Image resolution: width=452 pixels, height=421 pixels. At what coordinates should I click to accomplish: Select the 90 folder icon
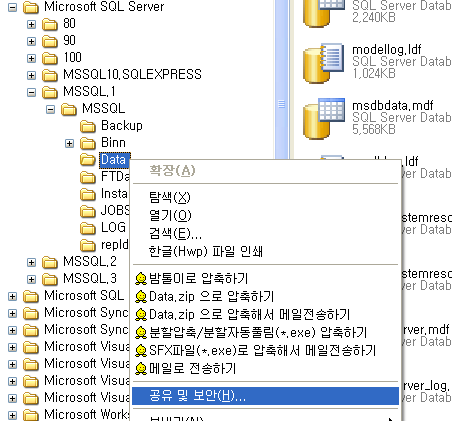[50, 41]
